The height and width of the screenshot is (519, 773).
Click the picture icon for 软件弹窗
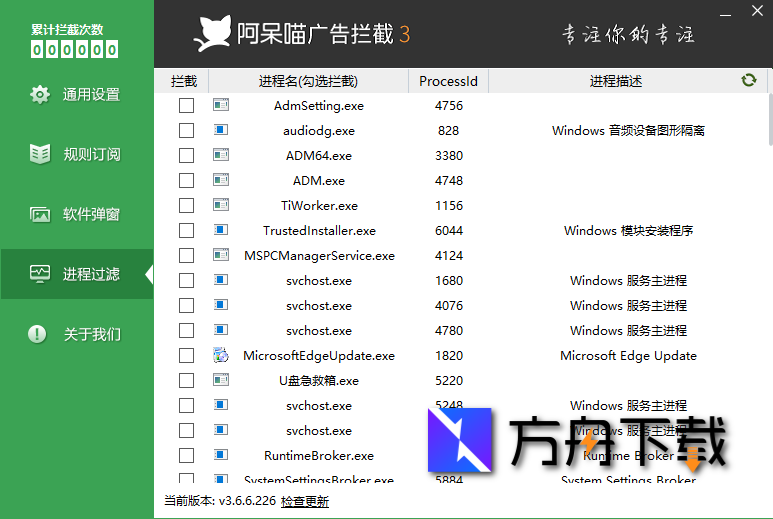(x=39, y=214)
